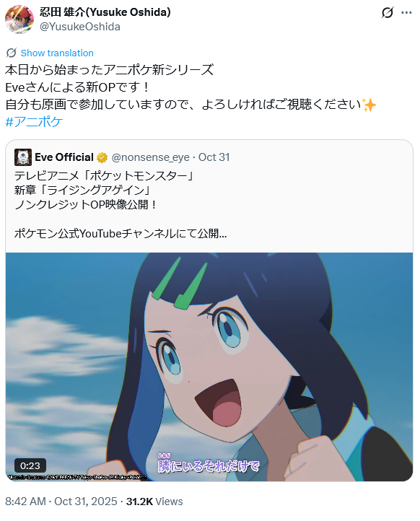Image resolution: width=420 pixels, height=521 pixels.
Task: Open the @YusukeOshida handle
Action: coord(80,27)
